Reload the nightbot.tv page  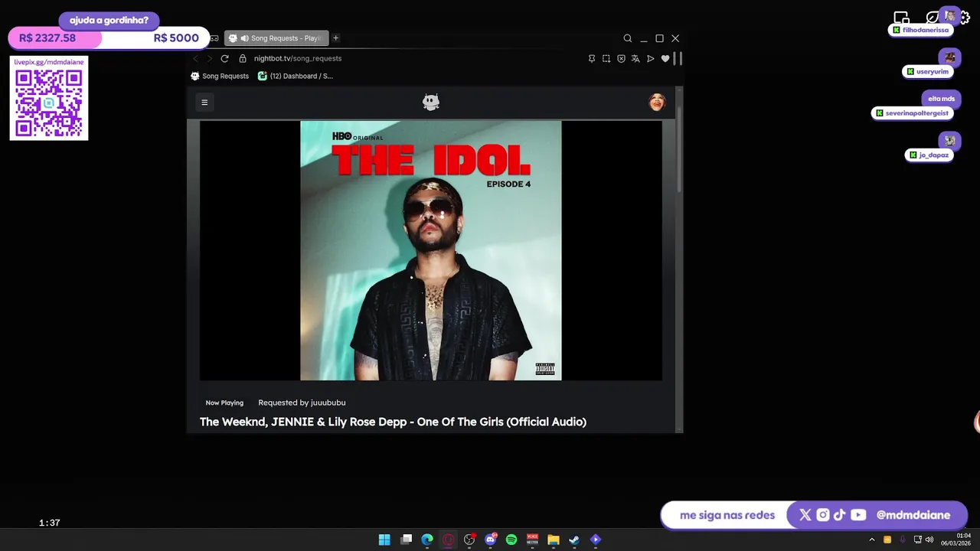(224, 58)
